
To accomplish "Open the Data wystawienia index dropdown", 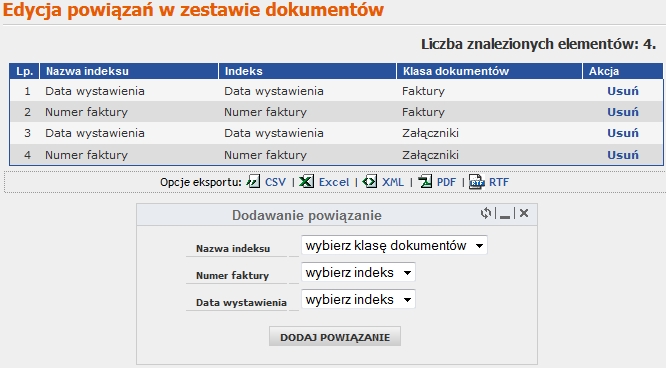I will pos(358,300).
